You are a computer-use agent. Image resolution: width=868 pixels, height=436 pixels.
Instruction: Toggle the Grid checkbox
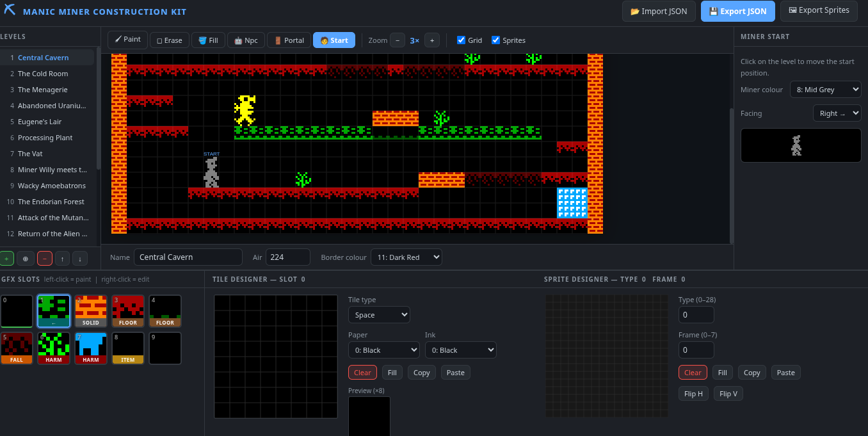[x=462, y=40]
